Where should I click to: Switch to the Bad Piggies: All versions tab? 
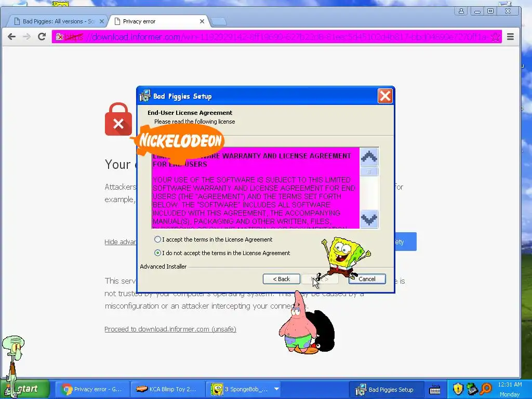(58, 21)
